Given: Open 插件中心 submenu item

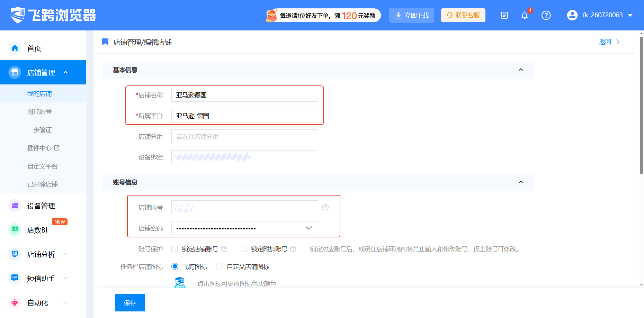Looking at the screenshot, I should click(39, 148).
